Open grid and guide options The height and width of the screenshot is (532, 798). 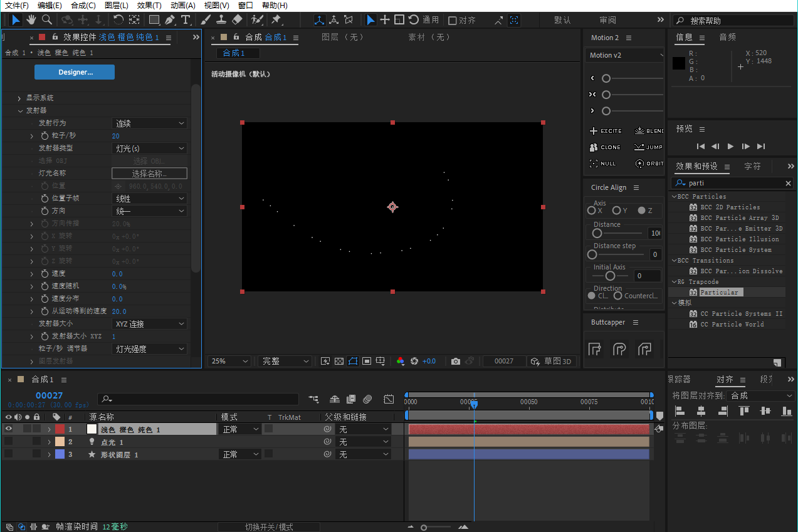[x=381, y=361]
